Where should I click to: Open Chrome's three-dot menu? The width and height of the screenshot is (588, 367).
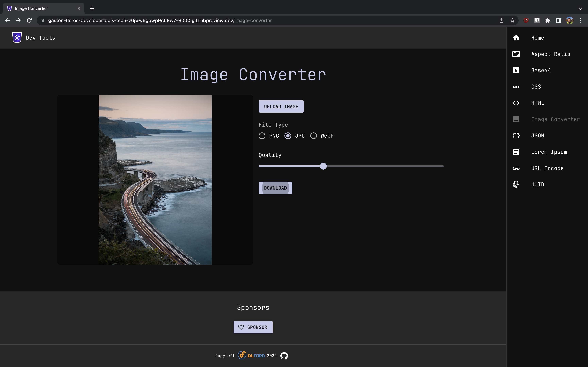click(580, 20)
